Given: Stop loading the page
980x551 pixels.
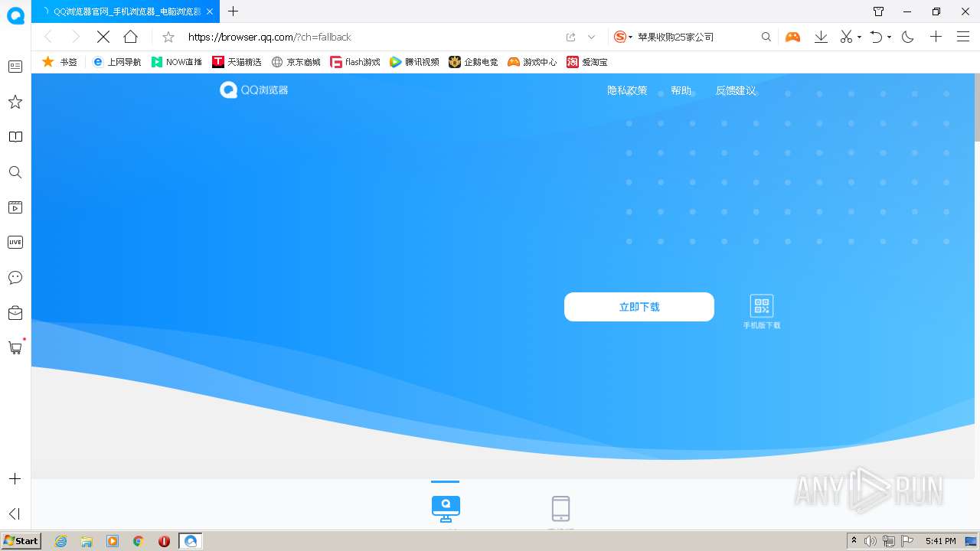Looking at the screenshot, I should click(103, 37).
